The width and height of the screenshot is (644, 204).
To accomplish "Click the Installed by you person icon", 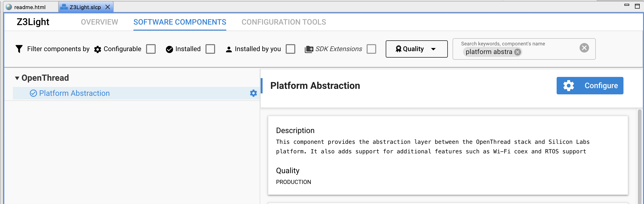I will 228,49.
